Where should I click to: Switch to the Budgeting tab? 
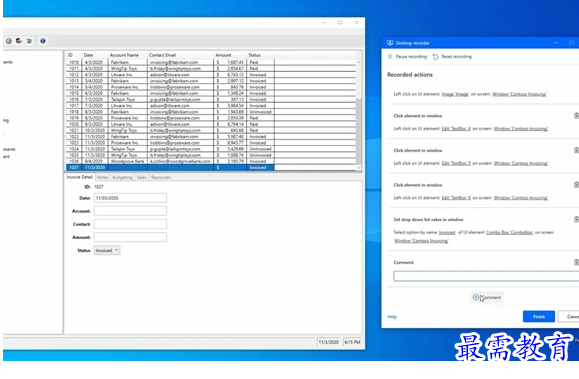[122, 177]
